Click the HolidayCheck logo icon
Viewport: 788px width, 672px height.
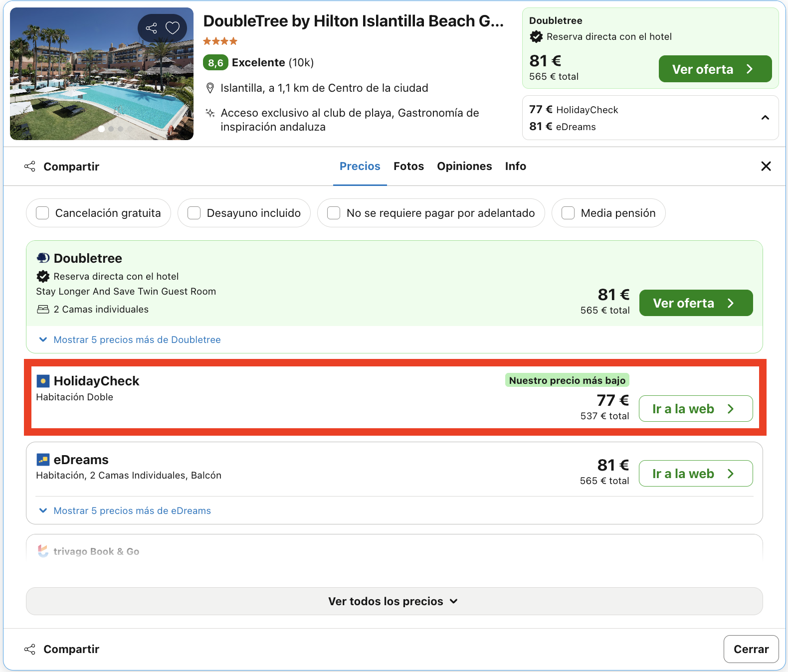43,381
